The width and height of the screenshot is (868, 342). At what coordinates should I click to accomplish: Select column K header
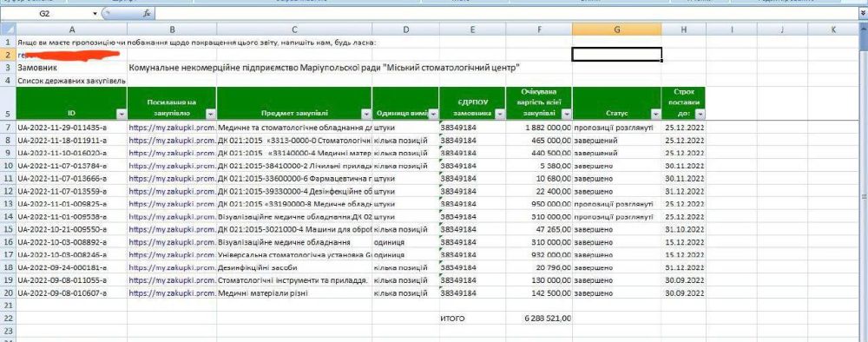point(833,30)
